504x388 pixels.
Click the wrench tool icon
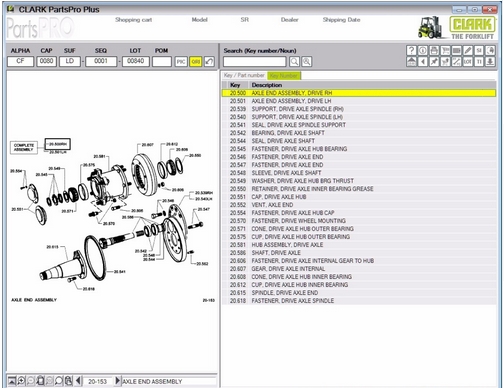[457, 62]
